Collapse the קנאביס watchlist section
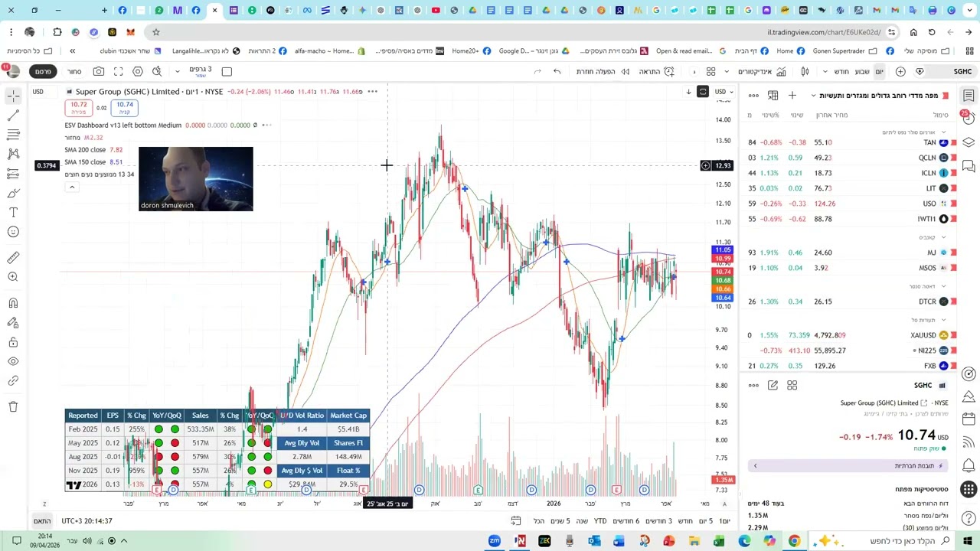Screen dimensions: 980x551 [943, 237]
